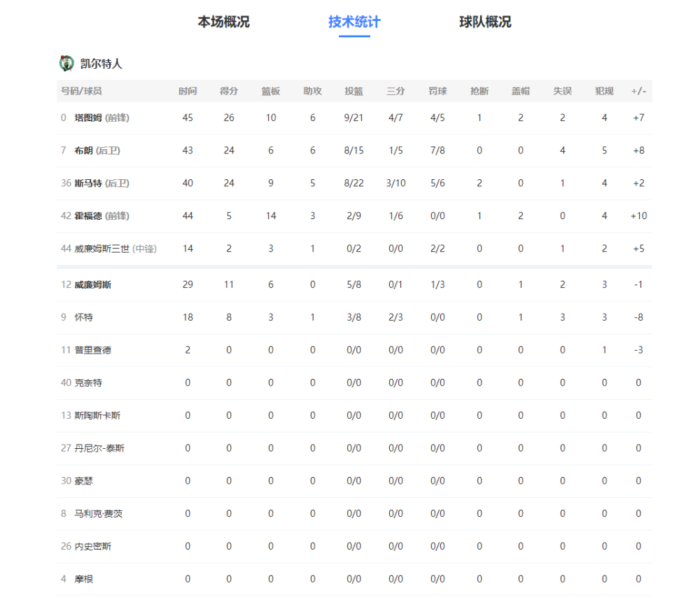The width and height of the screenshot is (700, 598).
Task: Click 斯马特's 8/22 field goal value
Action: 353,183
